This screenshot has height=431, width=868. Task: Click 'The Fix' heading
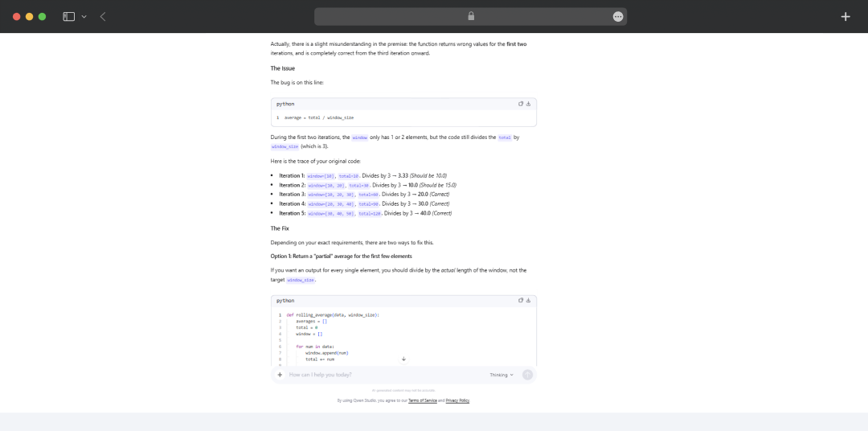pyautogui.click(x=280, y=228)
